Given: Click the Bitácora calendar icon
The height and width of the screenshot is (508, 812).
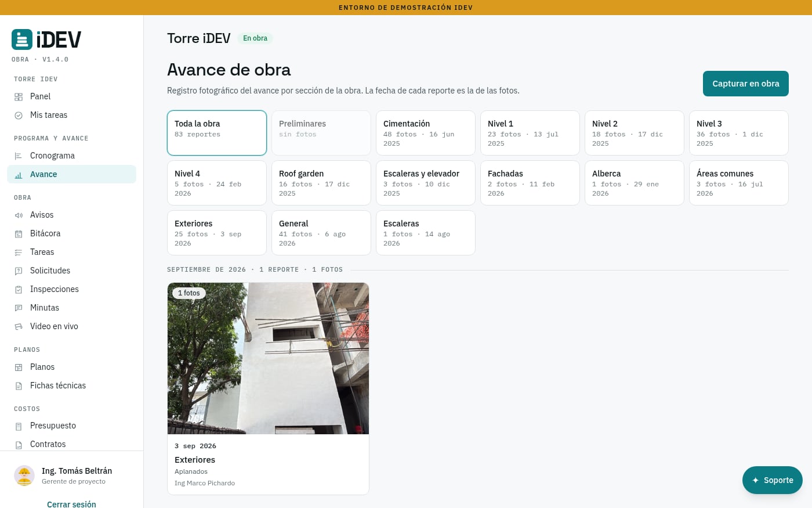Looking at the screenshot, I should coord(19,234).
